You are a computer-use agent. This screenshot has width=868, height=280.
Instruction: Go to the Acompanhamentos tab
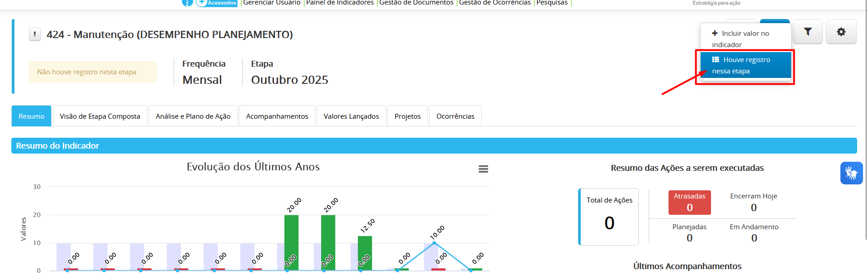[277, 116]
